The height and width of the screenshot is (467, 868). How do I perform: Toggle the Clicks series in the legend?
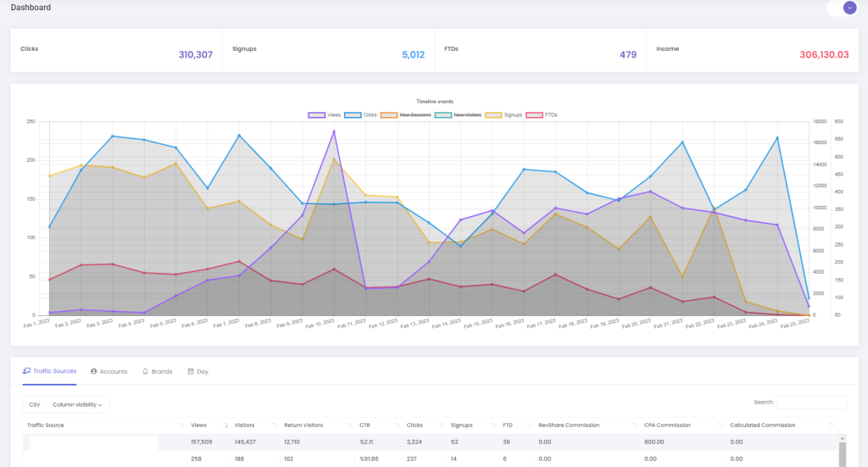pyautogui.click(x=360, y=115)
